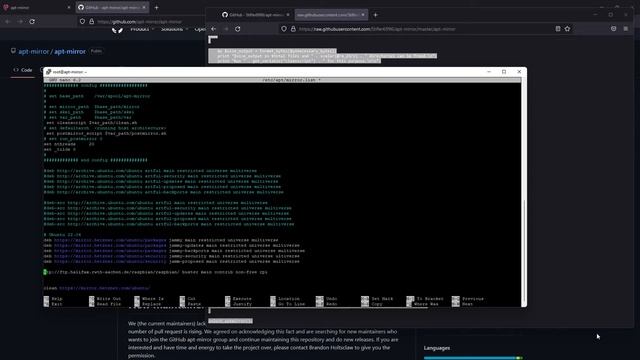Viewport: 640px width, 360px height.
Task: Open the apt-mirror repository name link
Action: click(x=70, y=51)
